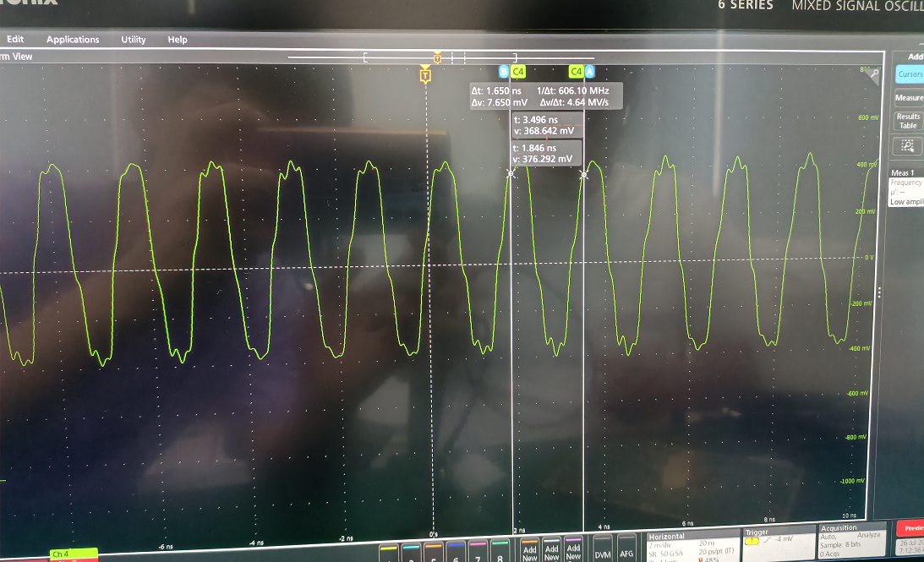Toggle the DVM button
The width and height of the screenshot is (924, 562).
click(602, 548)
